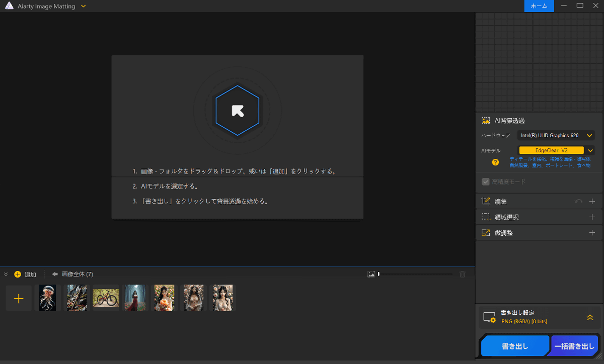Select the bicycle image thumbnail
604x364 pixels.
click(106, 298)
